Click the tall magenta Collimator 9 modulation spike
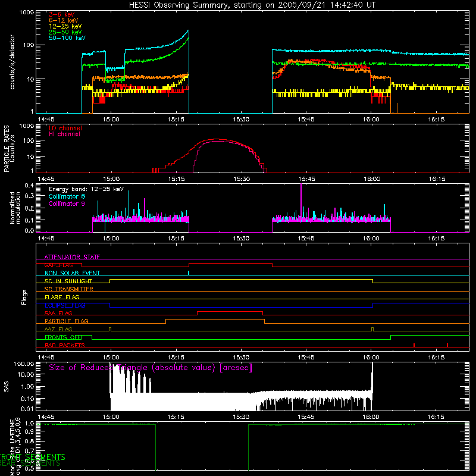 (301, 201)
